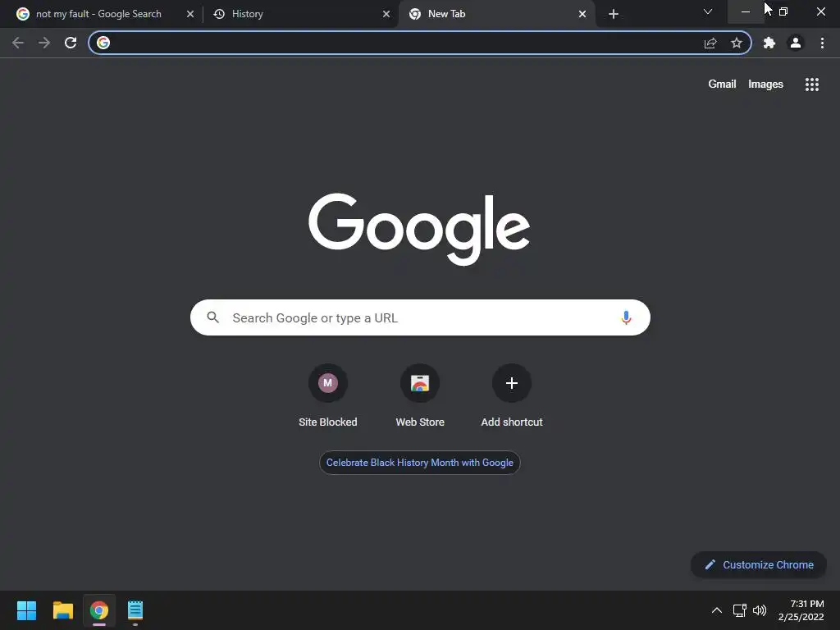Open the Images link

point(765,84)
